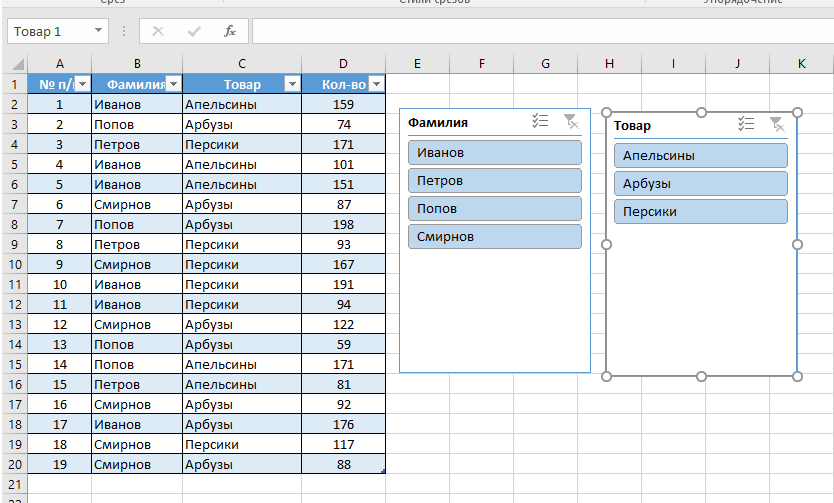Select Иванов in Фамилия slicer

point(495,153)
